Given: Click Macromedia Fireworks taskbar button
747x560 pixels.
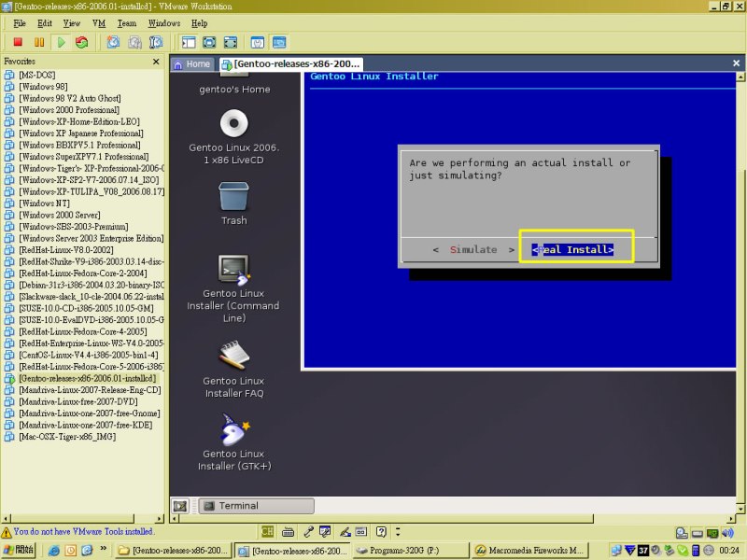Looking at the screenshot, I should [529, 551].
